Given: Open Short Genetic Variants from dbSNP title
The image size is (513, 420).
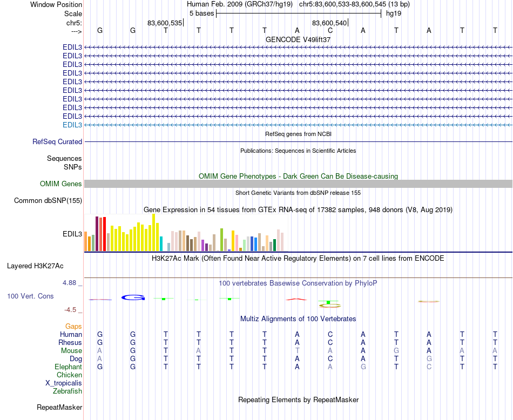Looking at the screenshot, I should 298,193.
